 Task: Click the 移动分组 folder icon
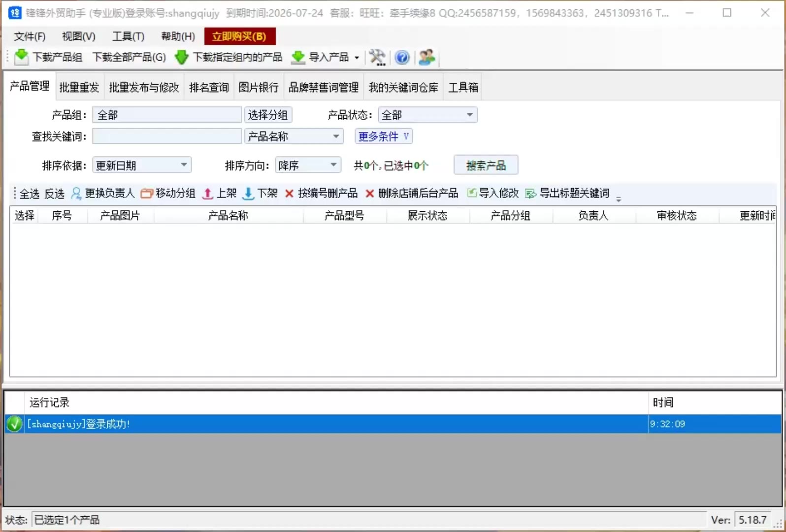pyautogui.click(x=146, y=194)
